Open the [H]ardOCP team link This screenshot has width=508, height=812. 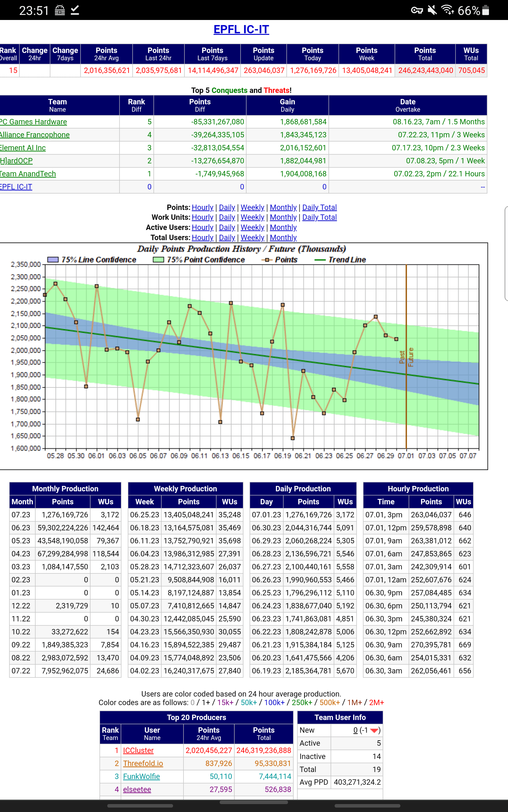pos(16,161)
